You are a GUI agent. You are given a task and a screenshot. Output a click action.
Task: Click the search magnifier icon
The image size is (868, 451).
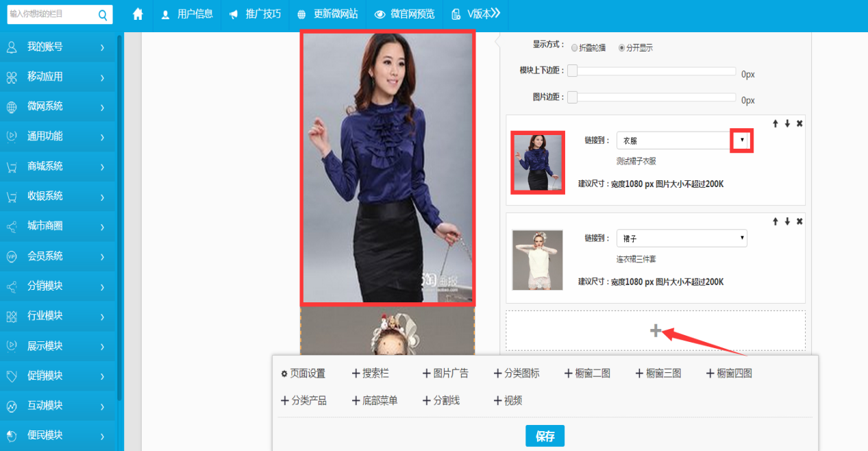[103, 14]
